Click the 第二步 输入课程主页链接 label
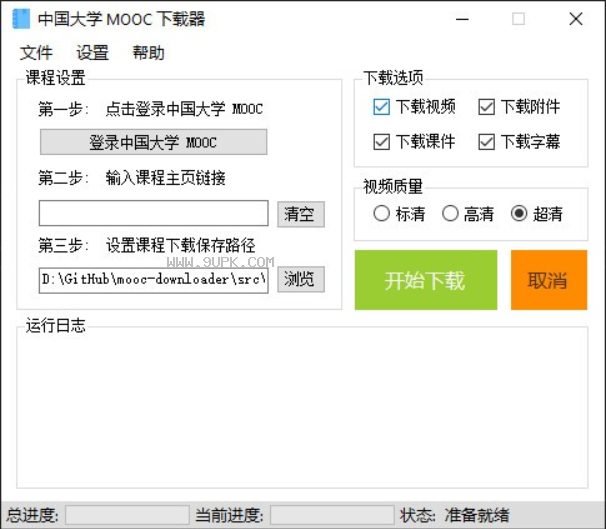 click(132, 178)
